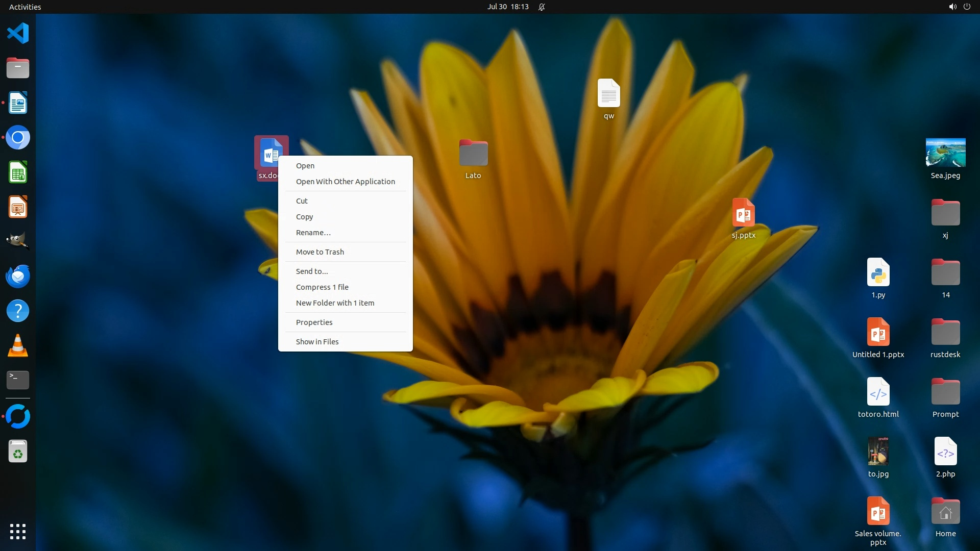
Task: Click the Activities button
Action: (25, 7)
